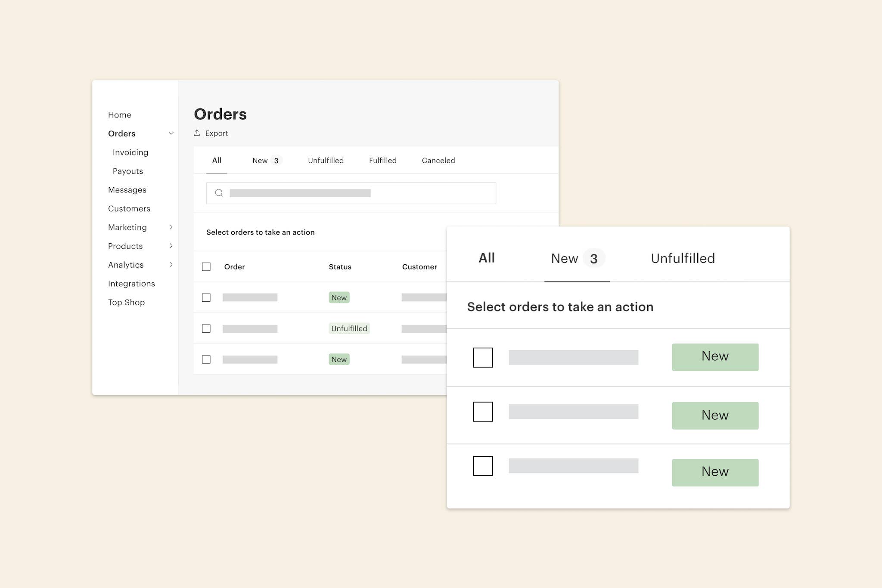Click the New count badge in the small tab bar
Screen dimensions: 882x588
tap(276, 161)
